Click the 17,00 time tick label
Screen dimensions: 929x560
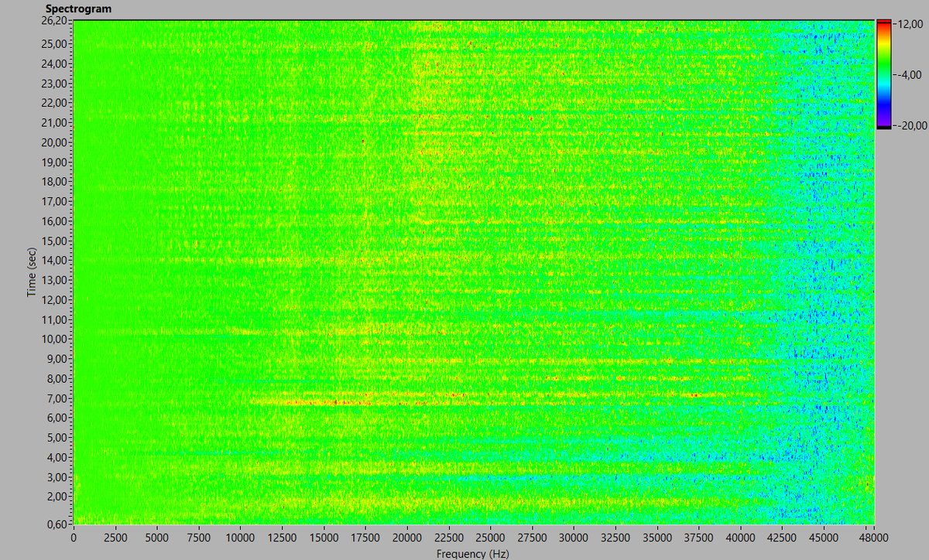[x=54, y=202]
